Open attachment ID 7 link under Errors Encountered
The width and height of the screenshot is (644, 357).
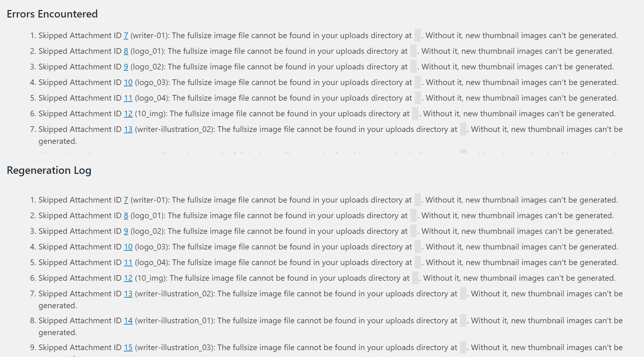pyautogui.click(x=126, y=36)
